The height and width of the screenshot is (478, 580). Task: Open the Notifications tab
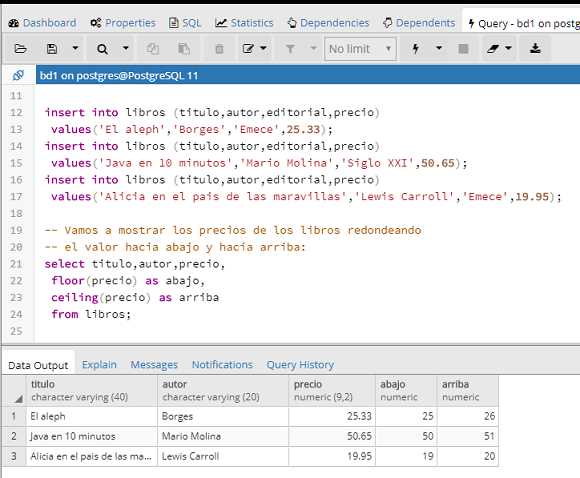[x=222, y=365]
